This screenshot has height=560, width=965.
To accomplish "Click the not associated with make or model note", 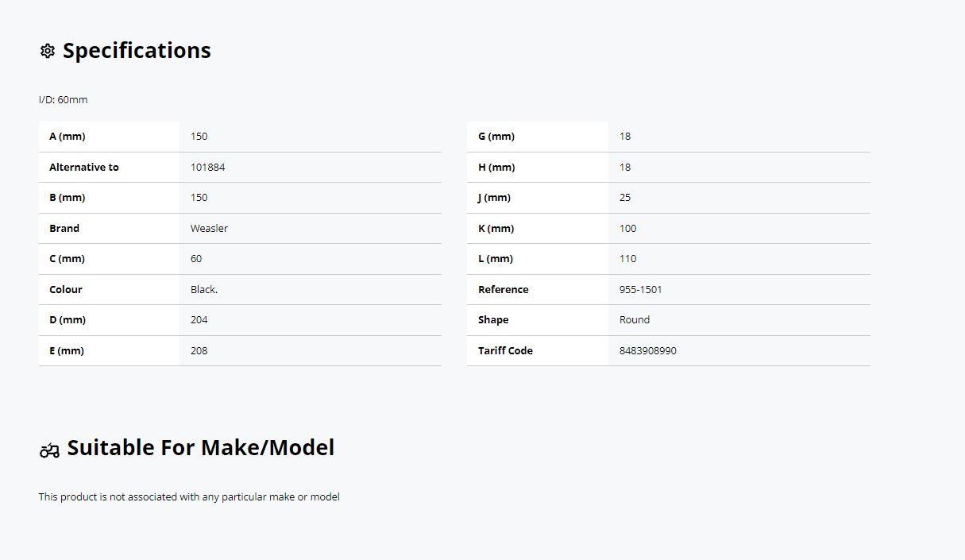I will (189, 497).
